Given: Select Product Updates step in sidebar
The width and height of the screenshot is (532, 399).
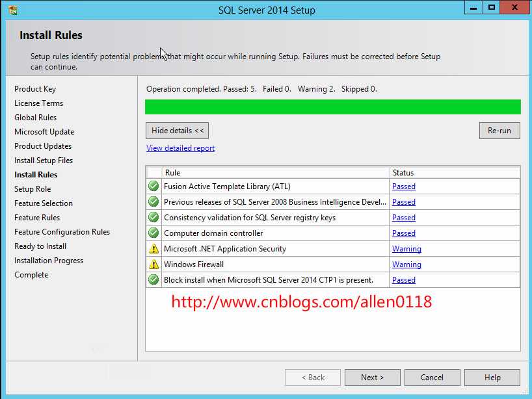Looking at the screenshot, I should (43, 146).
